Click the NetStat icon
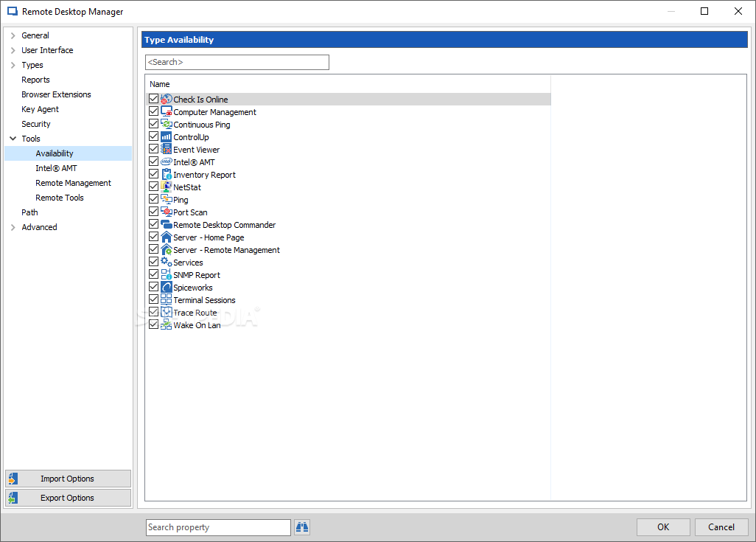 point(166,187)
